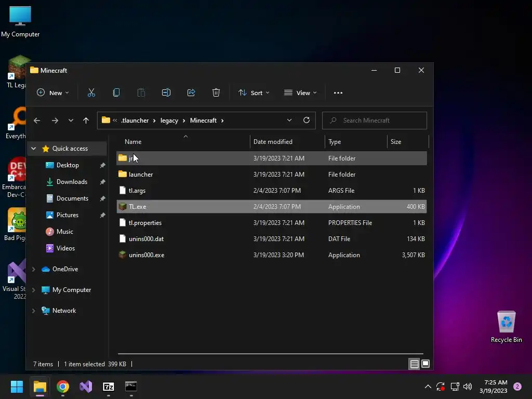Viewport: 532px width, 399px height.
Task: Sort by the Type column header
Action: click(x=335, y=142)
